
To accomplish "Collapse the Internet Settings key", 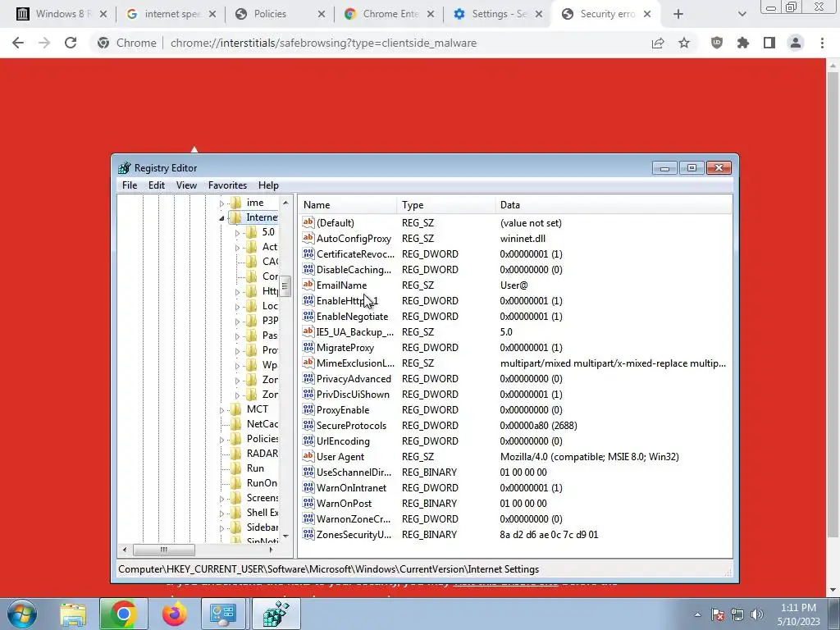I will tap(221, 218).
